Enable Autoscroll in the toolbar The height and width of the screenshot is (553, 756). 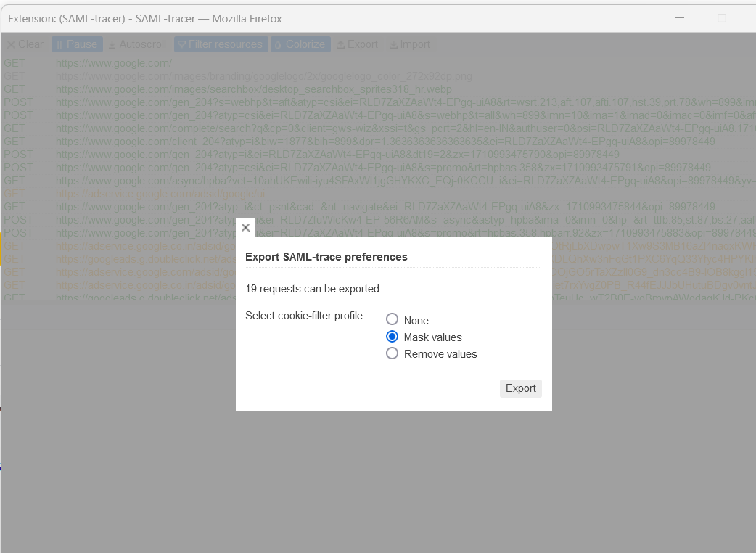click(x=136, y=44)
